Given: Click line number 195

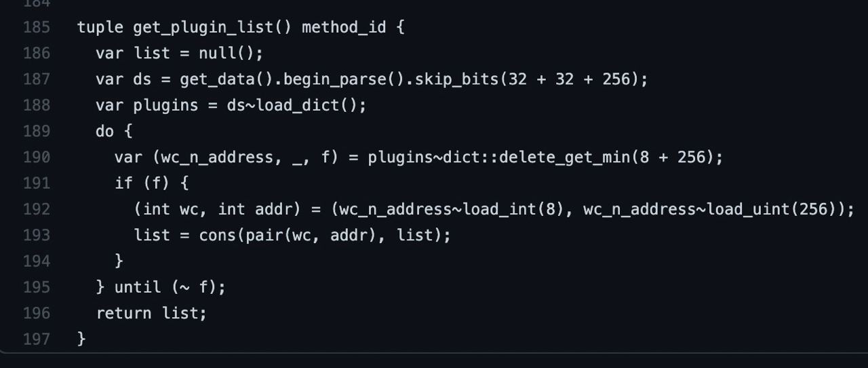Looking at the screenshot, I should point(37,287).
